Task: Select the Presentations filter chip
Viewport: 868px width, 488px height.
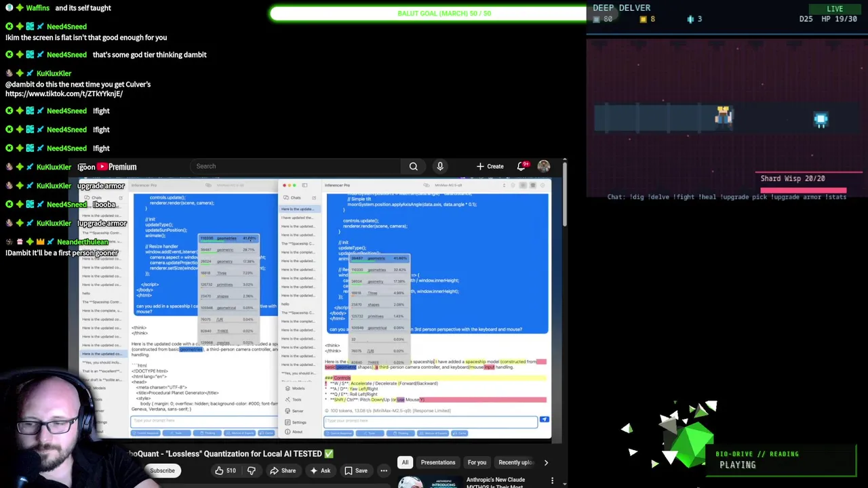Action: pos(438,462)
